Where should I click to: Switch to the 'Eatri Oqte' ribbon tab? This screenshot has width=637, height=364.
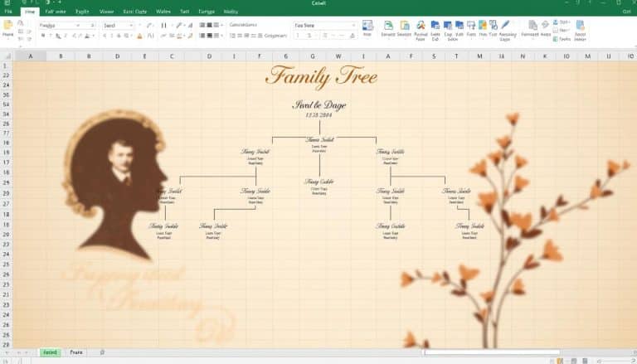[135, 12]
